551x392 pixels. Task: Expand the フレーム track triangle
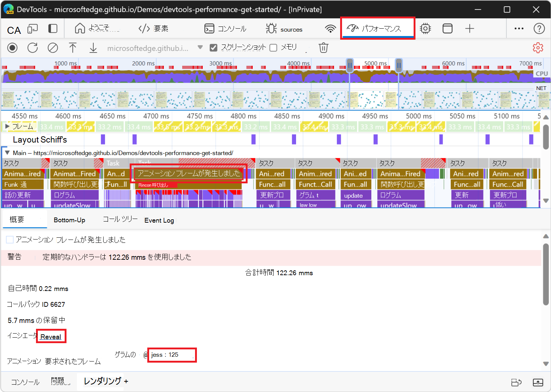(7, 126)
